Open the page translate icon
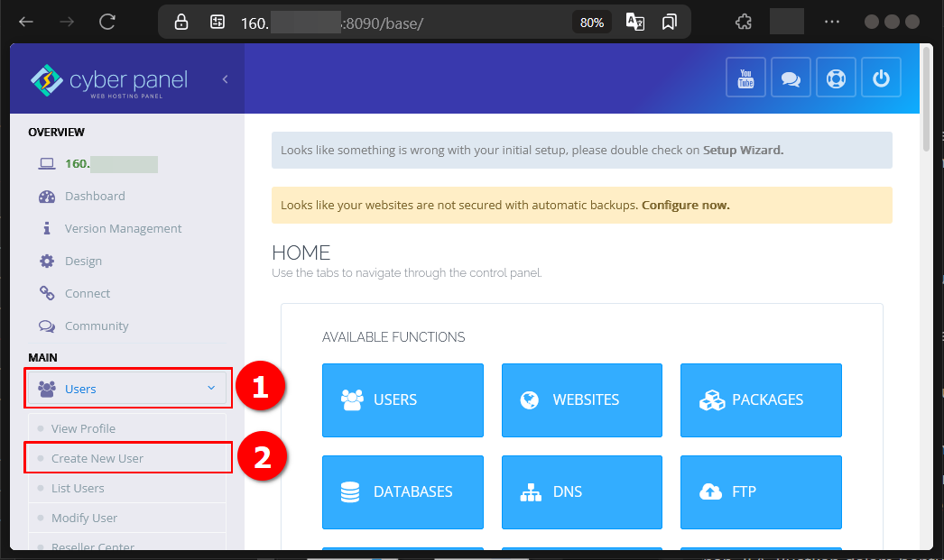944x560 pixels. click(635, 23)
